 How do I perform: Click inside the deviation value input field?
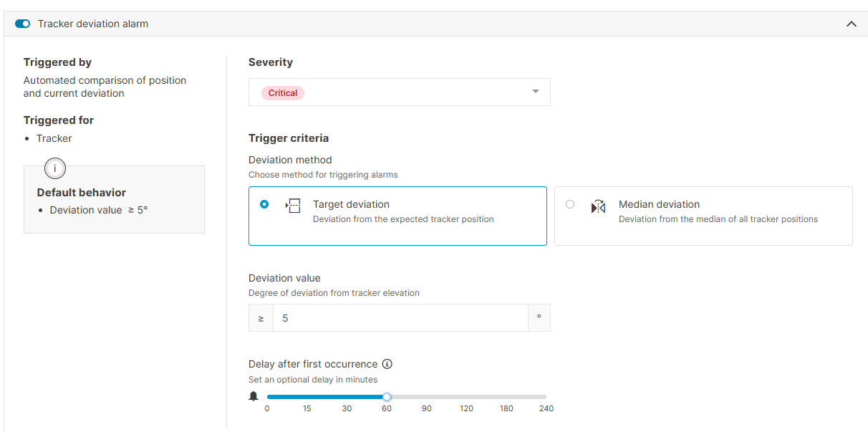coord(400,317)
